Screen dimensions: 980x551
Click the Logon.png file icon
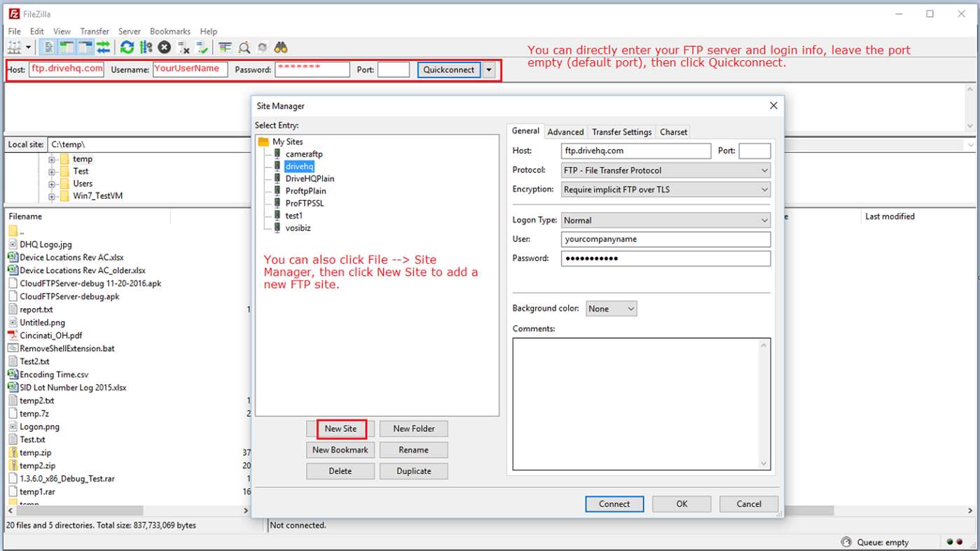click(13, 426)
